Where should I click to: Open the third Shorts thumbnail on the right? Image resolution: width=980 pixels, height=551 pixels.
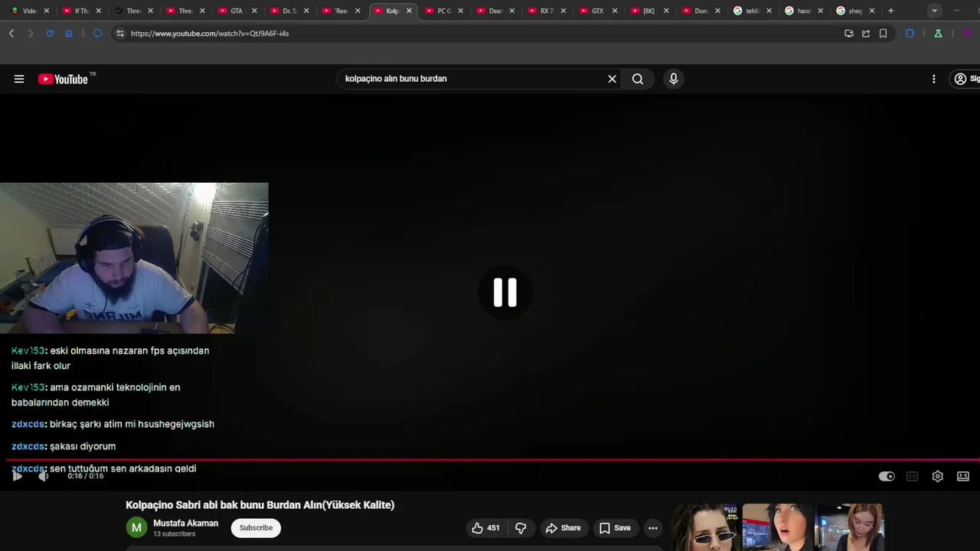coord(849,527)
